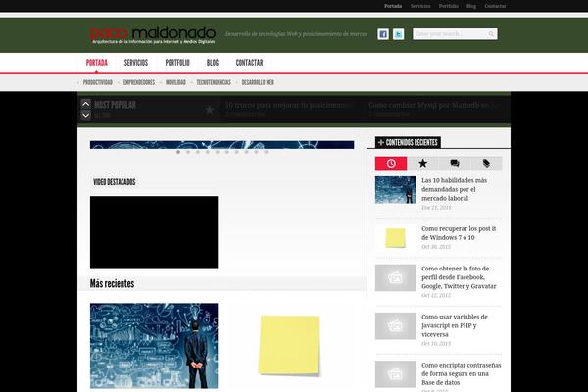Click the Most Popular up arrow
The height and width of the screenshot is (392, 588).
tap(86, 104)
